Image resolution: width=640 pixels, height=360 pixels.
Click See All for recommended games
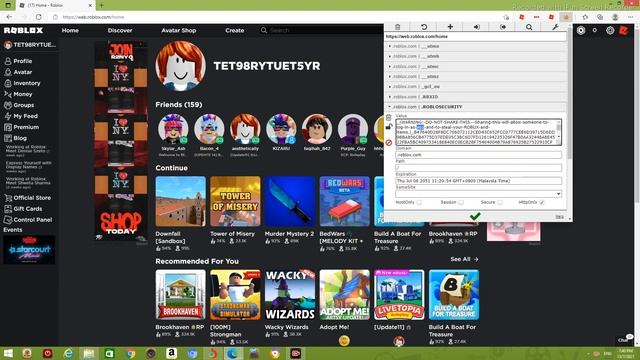click(464, 259)
